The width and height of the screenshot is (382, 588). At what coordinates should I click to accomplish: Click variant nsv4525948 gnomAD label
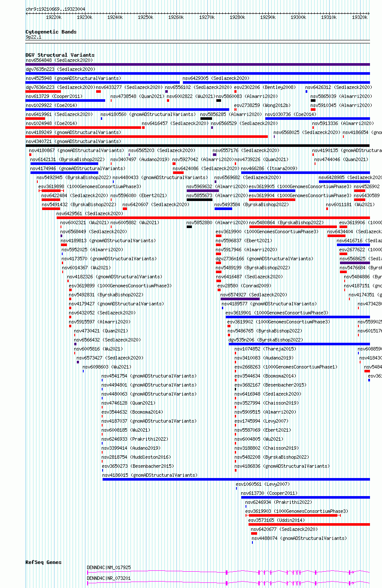(x=73, y=78)
